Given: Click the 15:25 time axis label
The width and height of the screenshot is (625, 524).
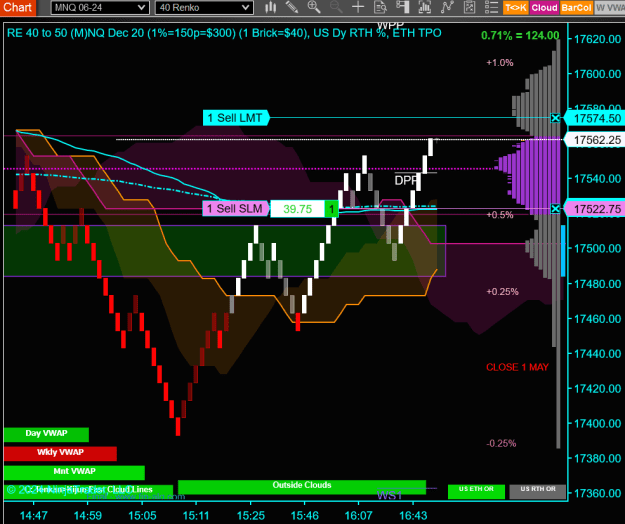Looking at the screenshot, I should coord(250,516).
